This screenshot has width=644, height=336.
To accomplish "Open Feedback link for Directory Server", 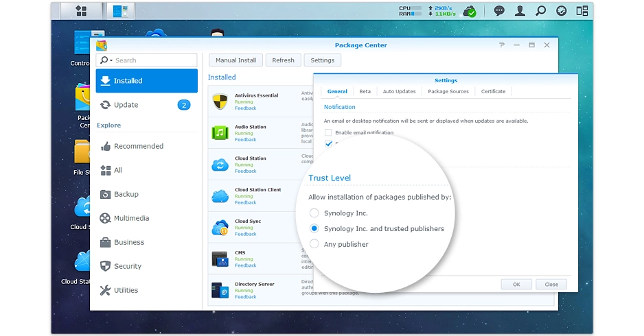I will coord(246,297).
